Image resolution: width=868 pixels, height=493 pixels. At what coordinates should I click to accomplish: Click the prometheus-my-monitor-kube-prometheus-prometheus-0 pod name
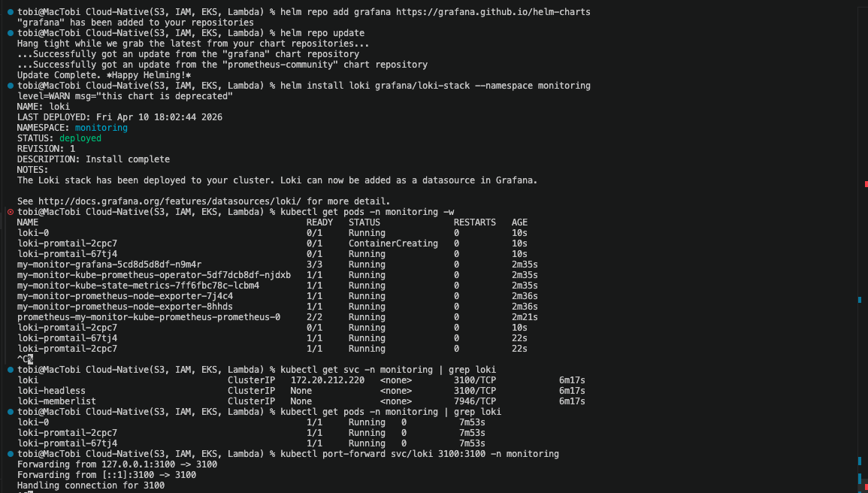coord(149,317)
